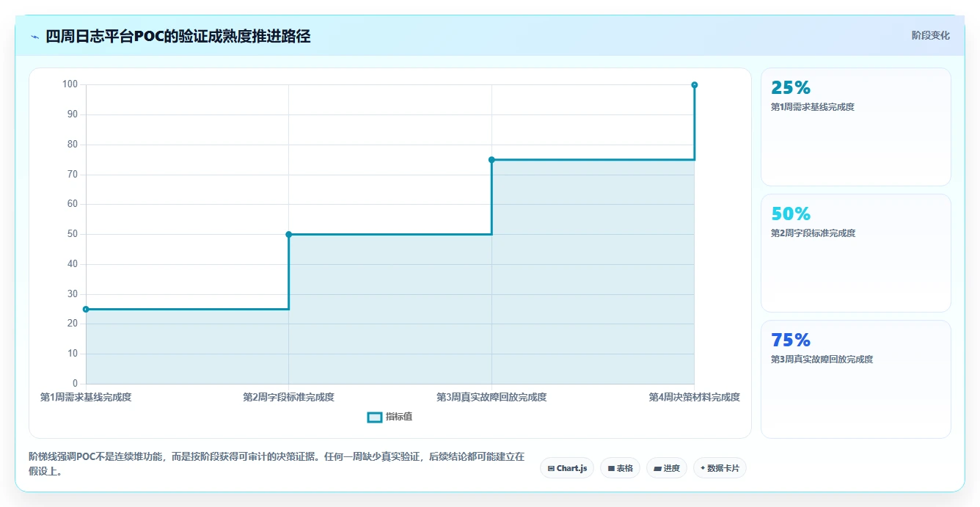Click y-axis tick label 60

pos(72,204)
